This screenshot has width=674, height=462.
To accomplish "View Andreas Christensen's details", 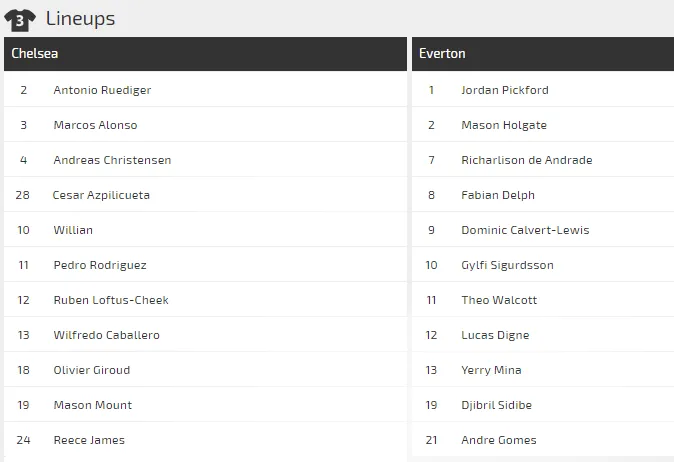I will 112,160.
